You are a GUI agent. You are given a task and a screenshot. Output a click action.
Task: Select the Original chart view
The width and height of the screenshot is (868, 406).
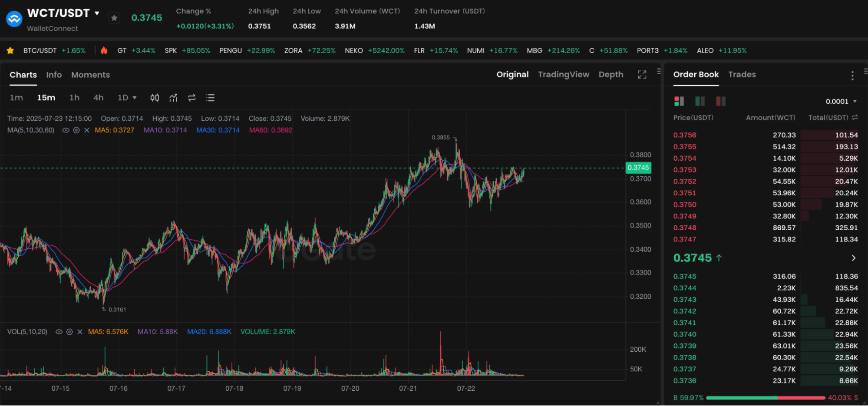point(512,74)
